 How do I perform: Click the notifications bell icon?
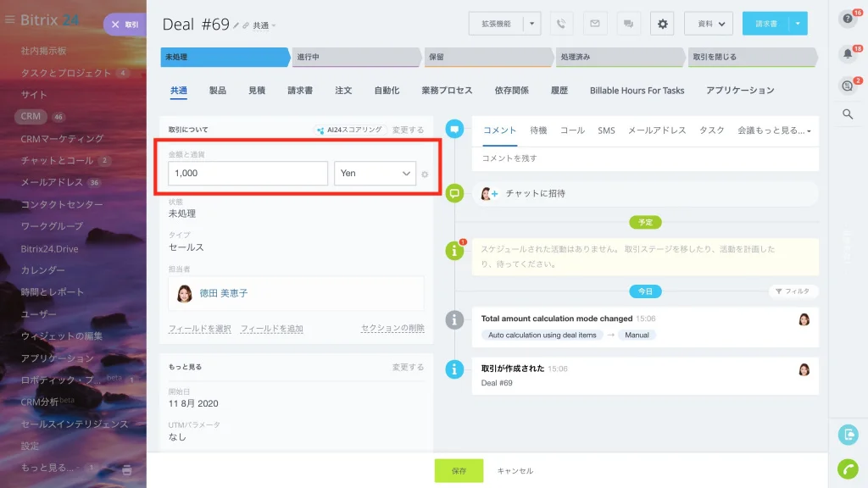click(x=848, y=53)
